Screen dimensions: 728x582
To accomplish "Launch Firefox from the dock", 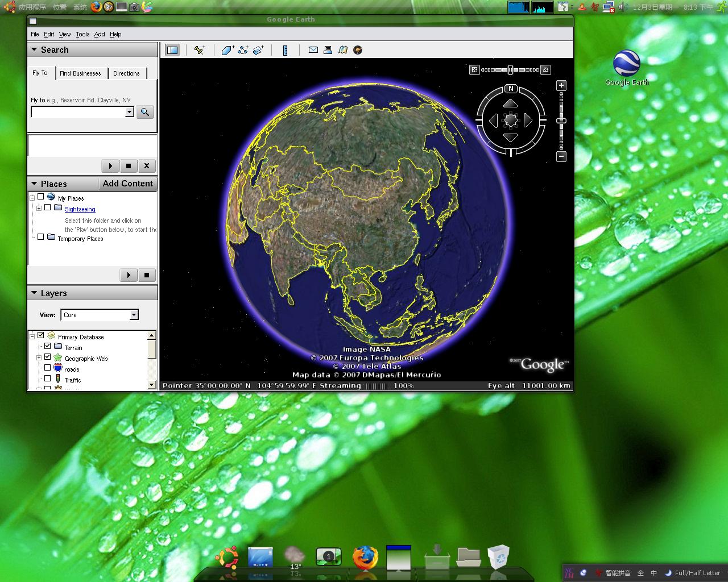I will coord(365,558).
